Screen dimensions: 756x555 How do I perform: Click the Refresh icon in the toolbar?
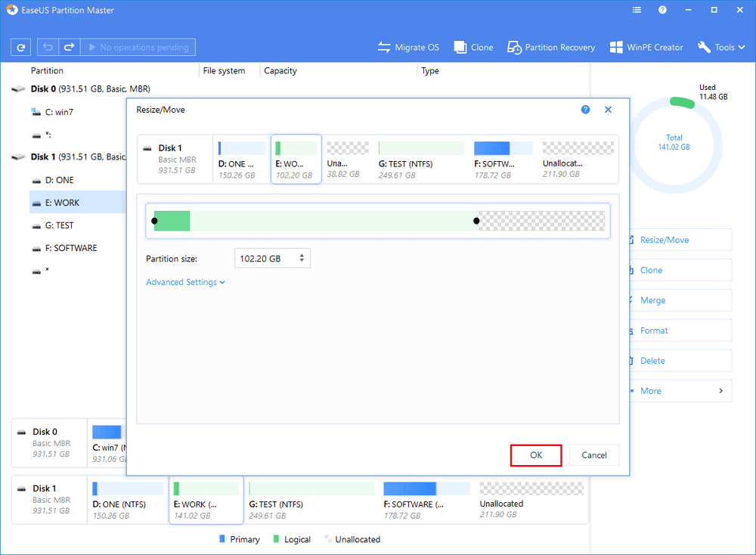click(20, 47)
